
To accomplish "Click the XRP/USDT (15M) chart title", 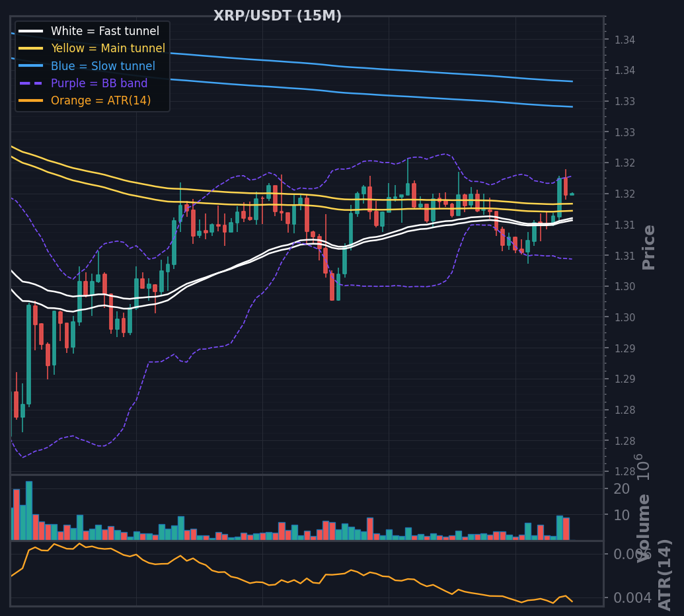I will click(278, 16).
